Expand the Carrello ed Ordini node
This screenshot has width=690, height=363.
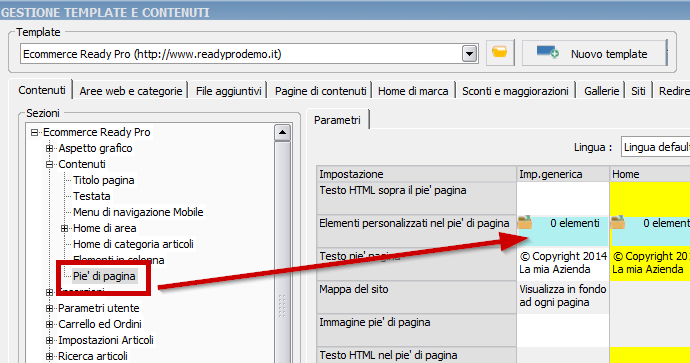[x=49, y=324]
